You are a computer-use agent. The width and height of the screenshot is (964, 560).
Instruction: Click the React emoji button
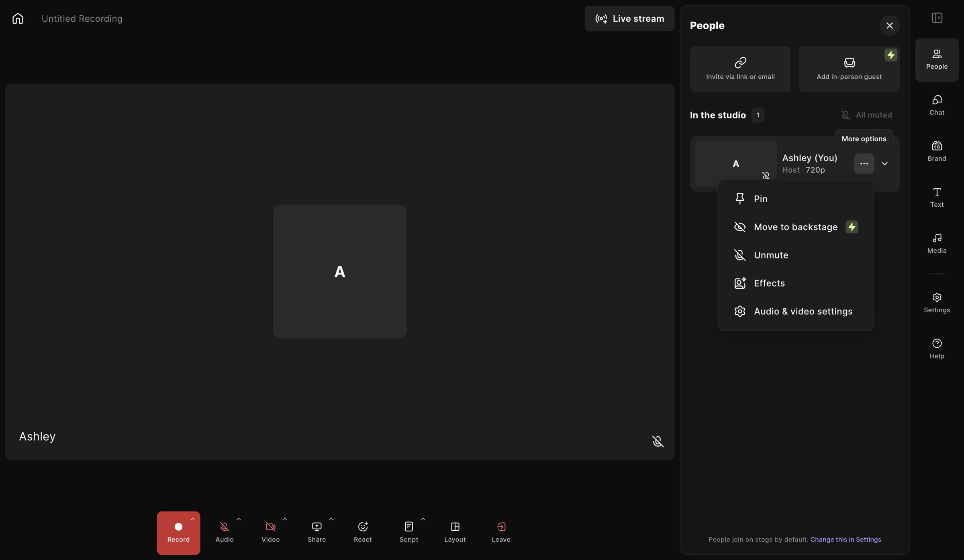[x=363, y=533]
